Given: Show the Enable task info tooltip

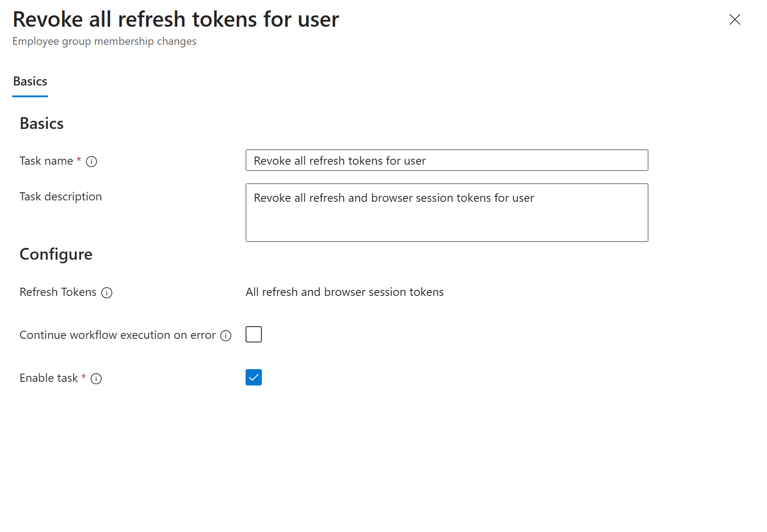Looking at the screenshot, I should 96,379.
